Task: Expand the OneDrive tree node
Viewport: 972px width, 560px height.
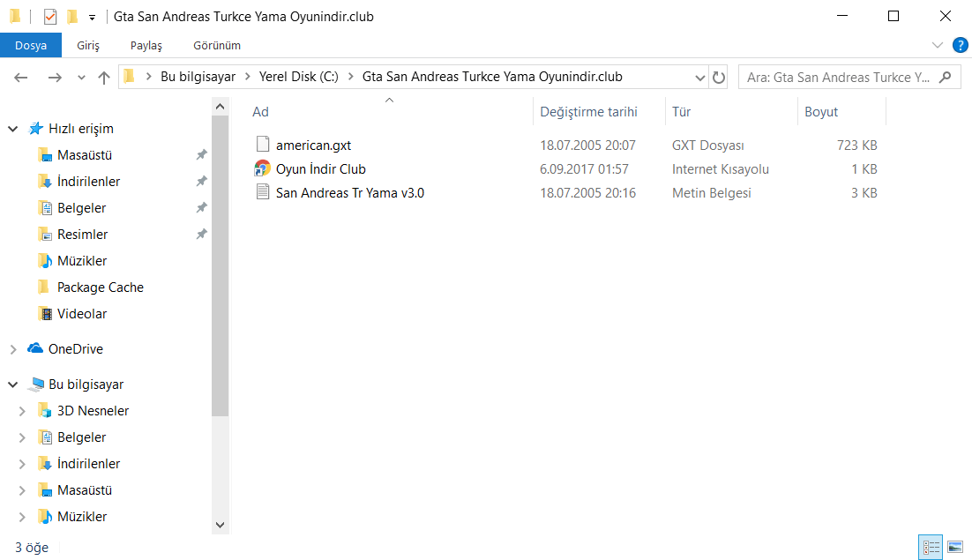Action: 13,349
